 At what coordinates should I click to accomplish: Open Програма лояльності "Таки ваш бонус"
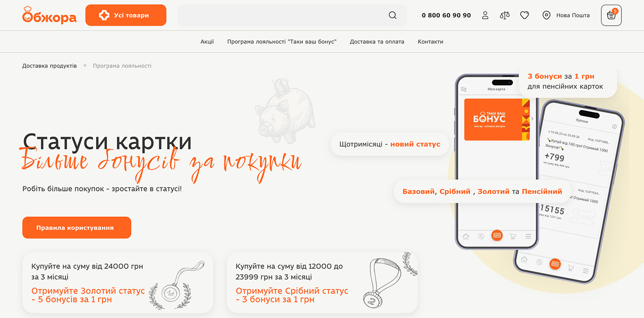282,41
